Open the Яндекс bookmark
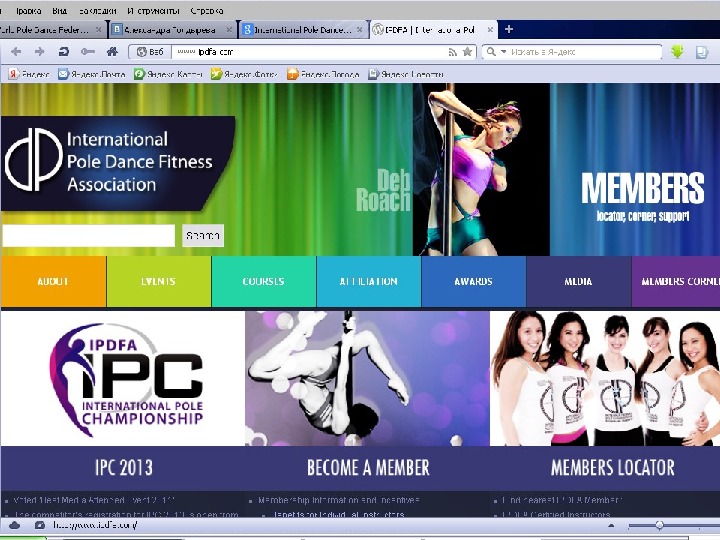 click(x=29, y=74)
